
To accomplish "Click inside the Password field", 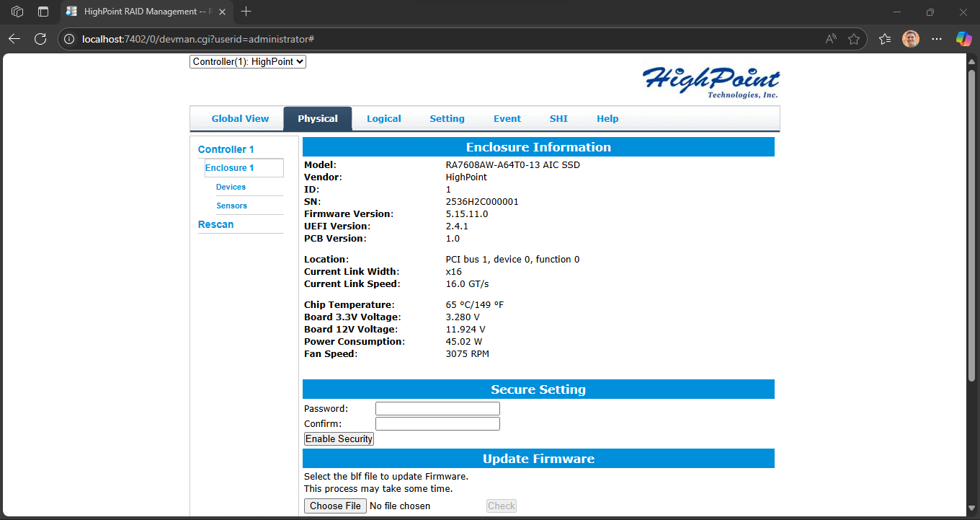I will click(437, 408).
